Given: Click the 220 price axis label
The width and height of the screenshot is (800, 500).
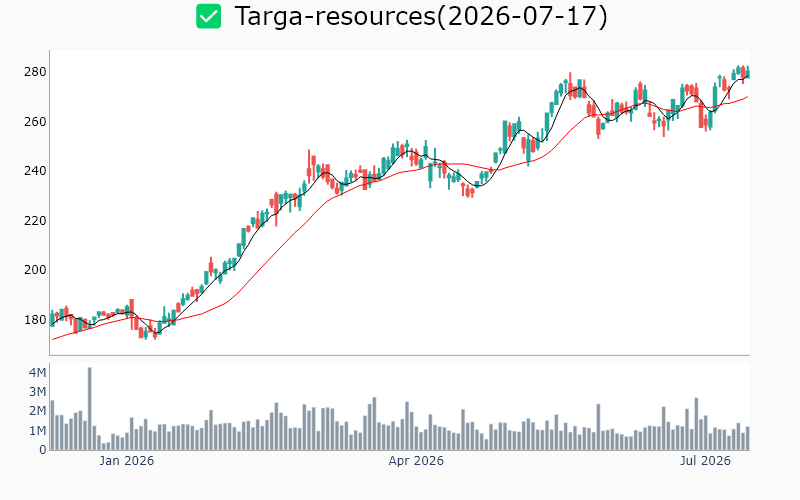Looking at the screenshot, I should coord(35,220).
